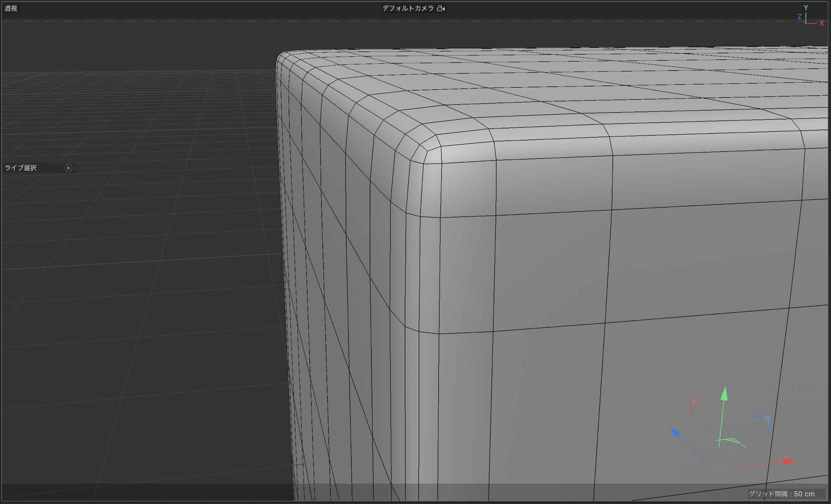The width and height of the screenshot is (831, 504).
Task: Select the blue Z-axis arrow handle
Action: point(676,433)
